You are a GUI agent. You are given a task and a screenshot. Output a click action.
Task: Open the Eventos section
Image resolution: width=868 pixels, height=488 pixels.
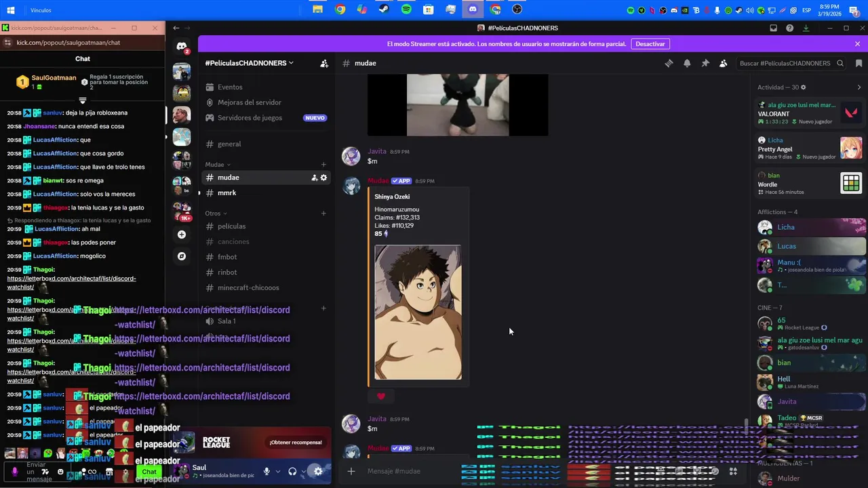[266, 87]
